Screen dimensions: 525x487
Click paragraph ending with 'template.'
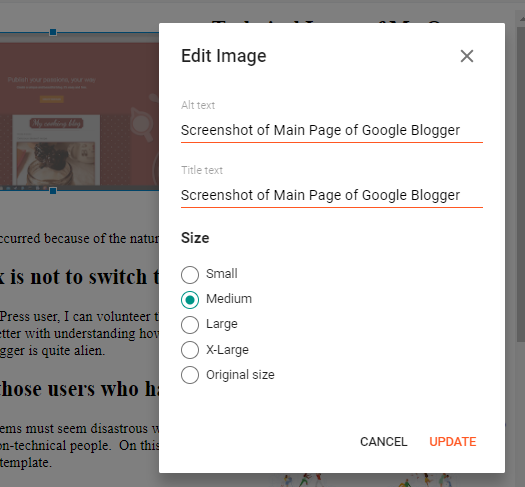tap(79, 445)
